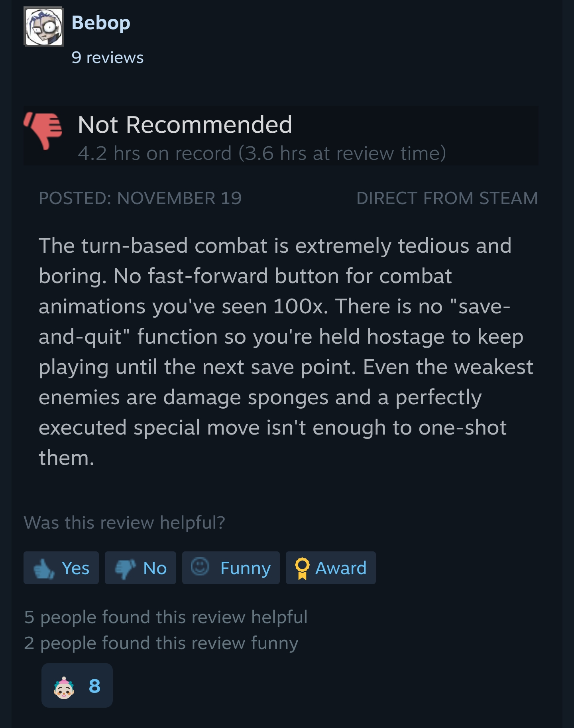The width and height of the screenshot is (574, 728).
Task: Click the Direct From Steam label
Action: (447, 198)
